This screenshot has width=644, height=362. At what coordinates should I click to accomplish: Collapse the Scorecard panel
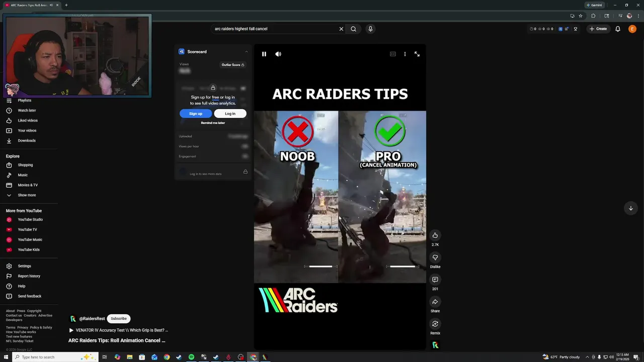click(246, 52)
